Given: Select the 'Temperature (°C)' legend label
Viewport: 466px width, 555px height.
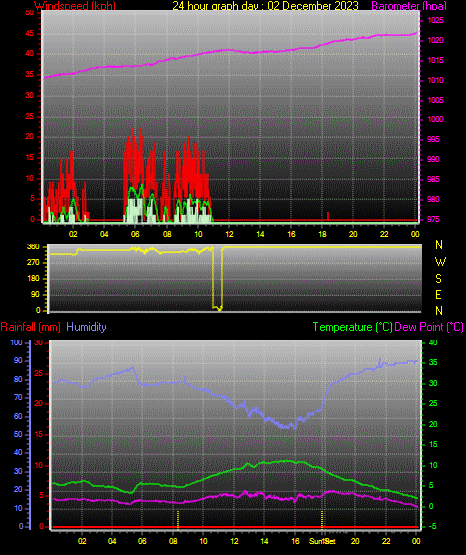Looking at the screenshot, I should click(352, 327).
